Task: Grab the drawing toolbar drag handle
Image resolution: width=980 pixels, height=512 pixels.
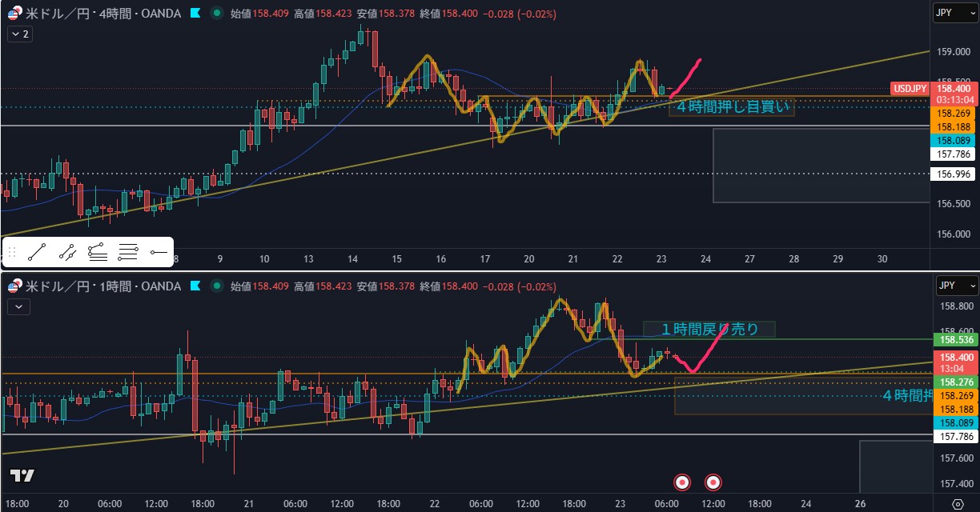Action: (x=12, y=253)
